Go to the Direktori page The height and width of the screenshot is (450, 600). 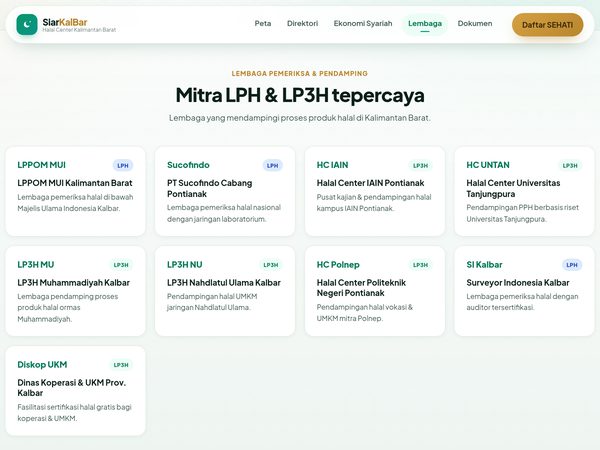pos(302,23)
